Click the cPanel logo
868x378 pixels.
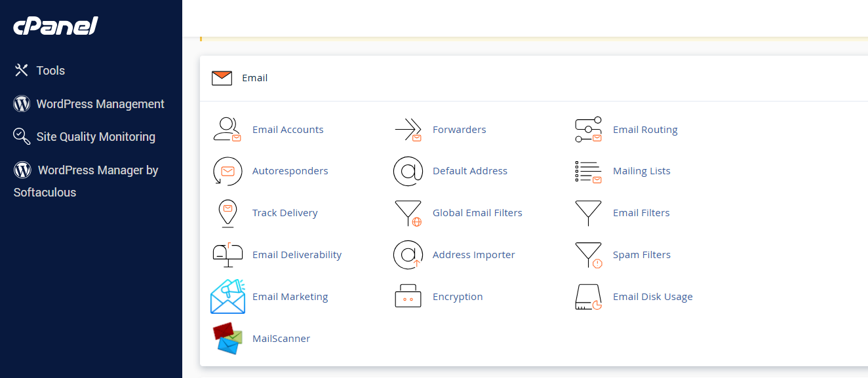(55, 26)
